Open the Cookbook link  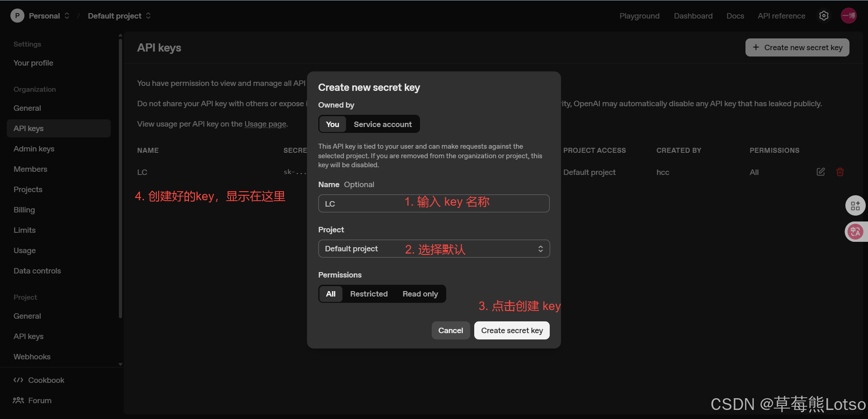click(x=46, y=380)
